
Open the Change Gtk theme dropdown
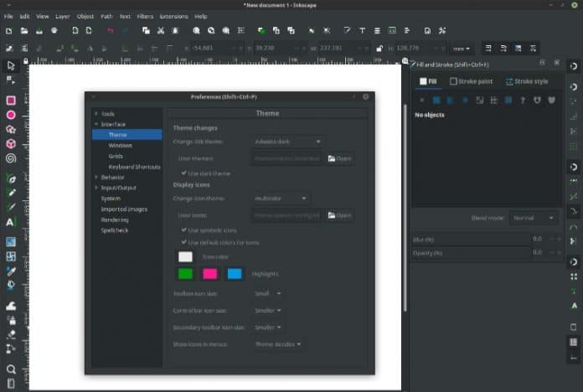coord(287,142)
